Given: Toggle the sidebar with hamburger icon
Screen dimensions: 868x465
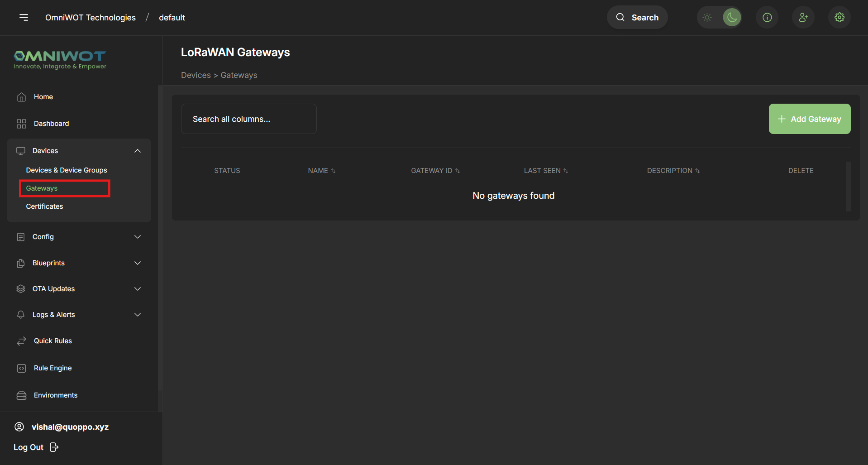Looking at the screenshot, I should tap(24, 17).
